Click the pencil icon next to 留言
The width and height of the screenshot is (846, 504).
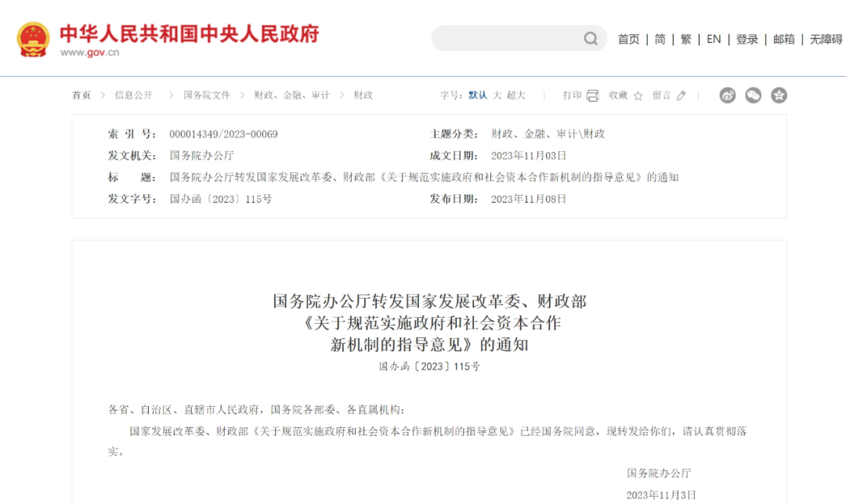(681, 95)
